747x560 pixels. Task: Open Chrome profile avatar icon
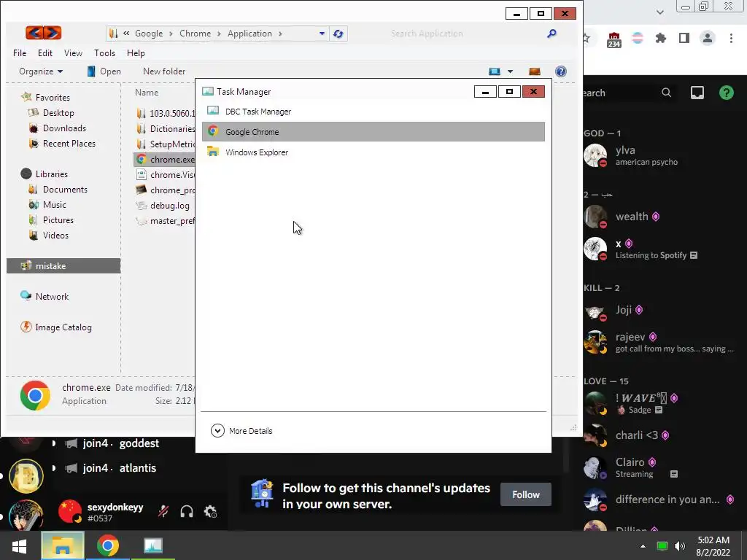pyautogui.click(x=708, y=38)
